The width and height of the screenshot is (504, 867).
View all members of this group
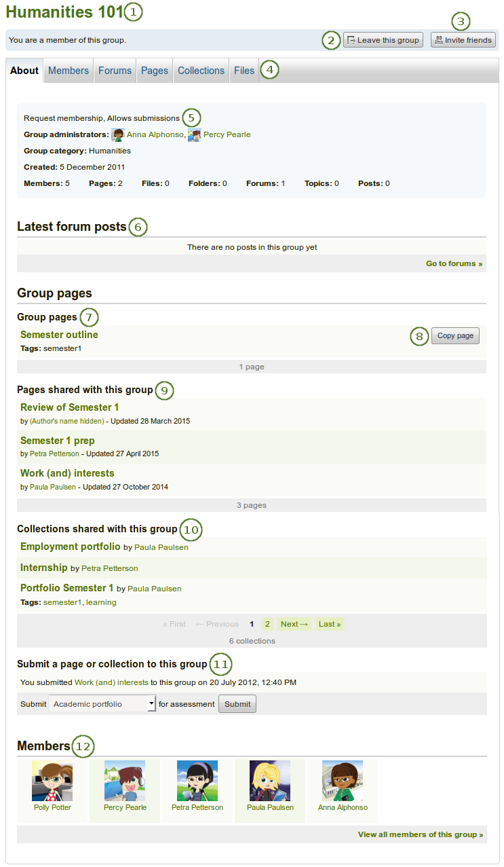point(421,834)
